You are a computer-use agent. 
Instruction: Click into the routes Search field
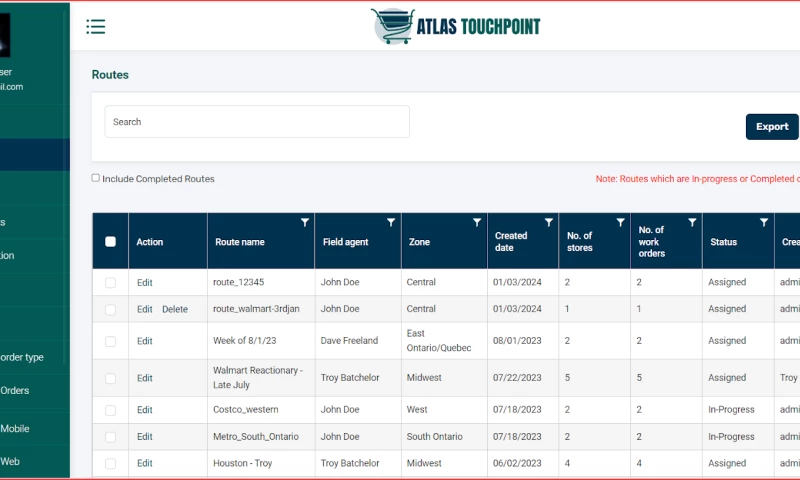pyautogui.click(x=257, y=122)
